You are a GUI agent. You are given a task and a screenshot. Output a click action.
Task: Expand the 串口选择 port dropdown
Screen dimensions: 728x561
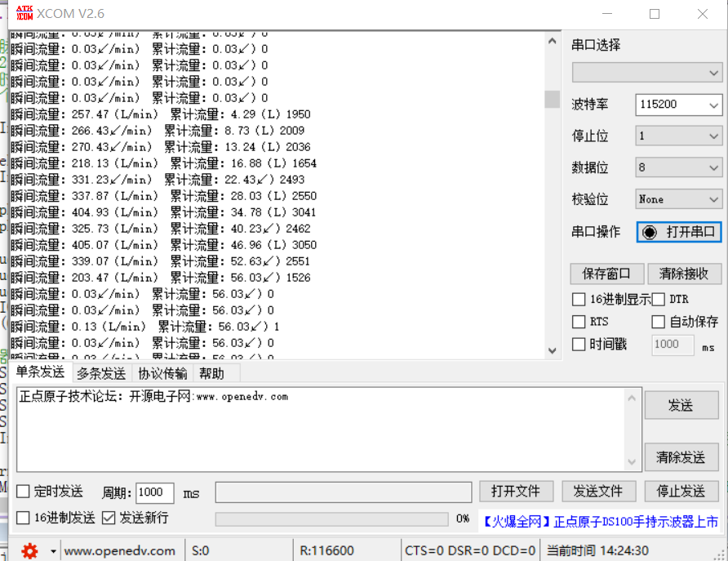click(x=646, y=73)
